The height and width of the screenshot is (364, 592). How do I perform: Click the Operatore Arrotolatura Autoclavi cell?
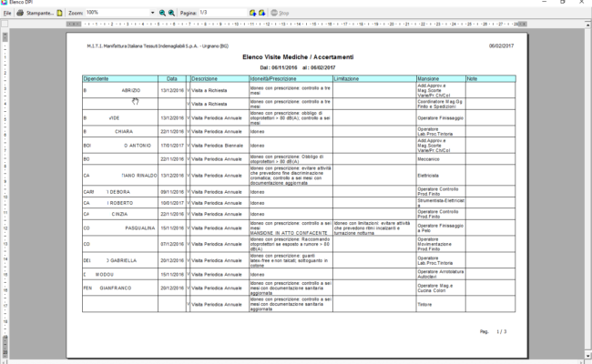pyautogui.click(x=441, y=274)
